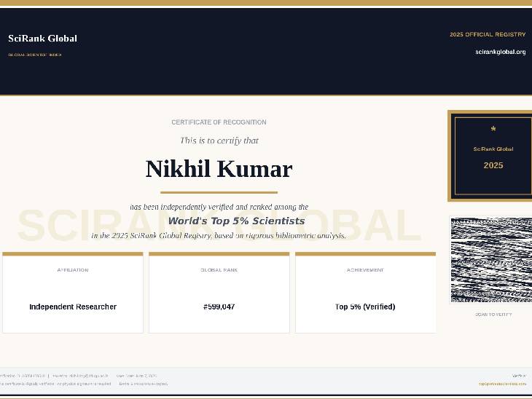The width and height of the screenshot is (532, 399).
Task: Click "World's Top 5% Scientists" title
Action: coord(236,221)
